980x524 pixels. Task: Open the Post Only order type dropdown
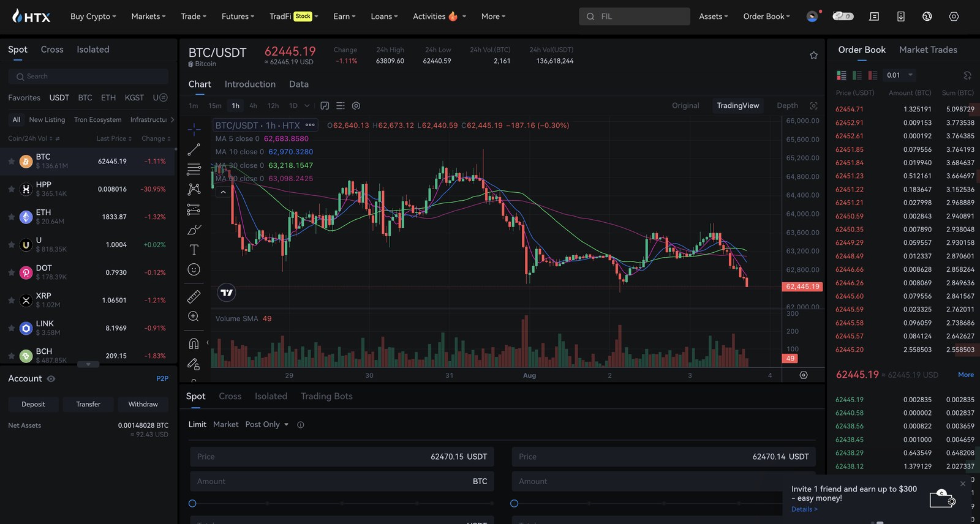266,424
